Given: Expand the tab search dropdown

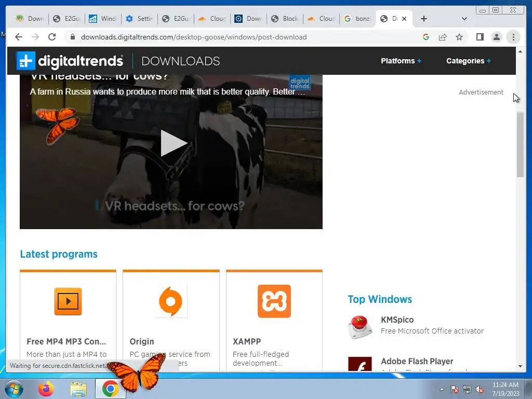Looking at the screenshot, I should point(464,19).
